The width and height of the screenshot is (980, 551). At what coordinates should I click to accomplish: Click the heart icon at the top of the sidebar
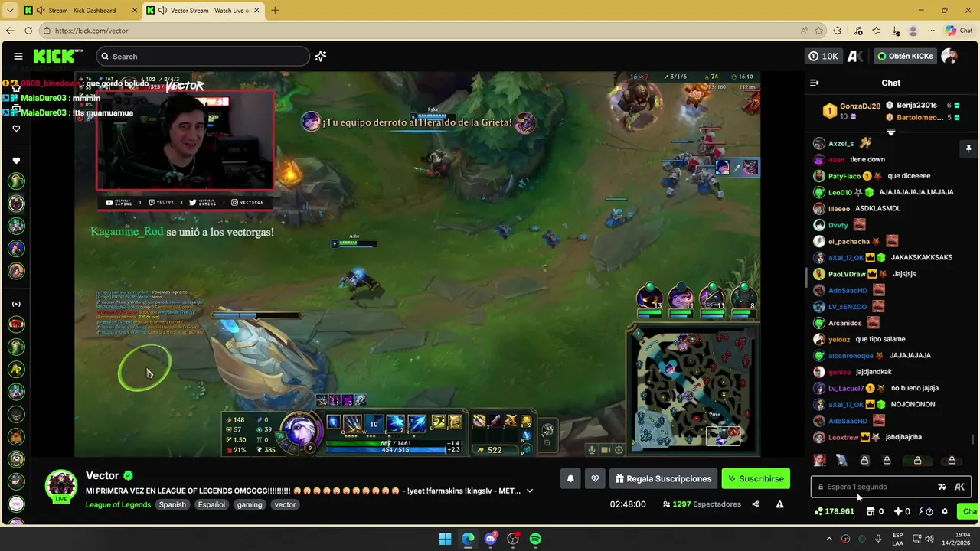pyautogui.click(x=16, y=129)
